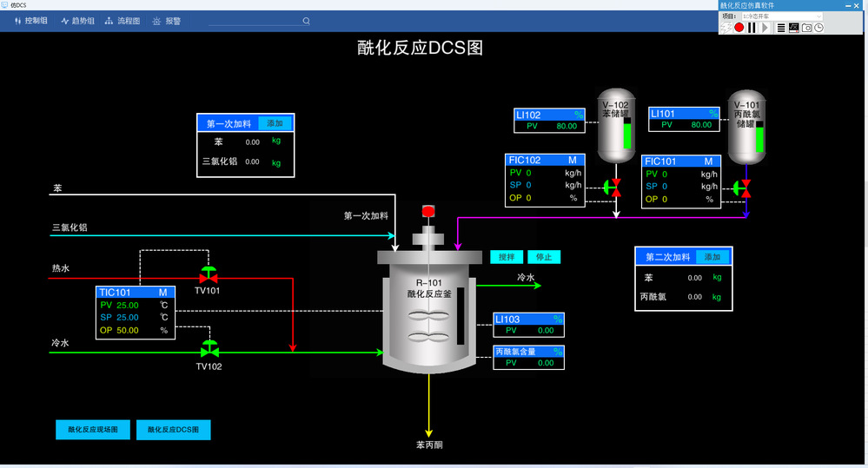Click the R-101 reactor level gauge bar
Image resolution: width=868 pixels, height=468 pixels.
[461, 316]
